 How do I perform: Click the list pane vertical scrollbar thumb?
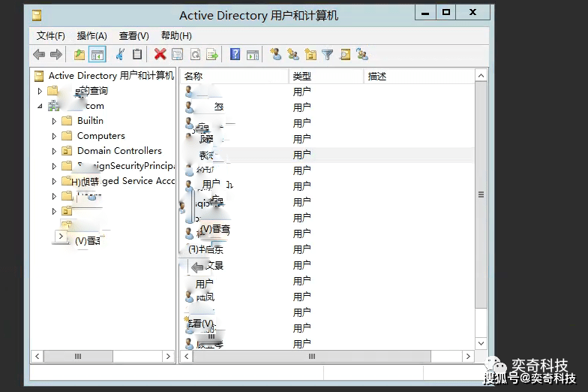481,195
